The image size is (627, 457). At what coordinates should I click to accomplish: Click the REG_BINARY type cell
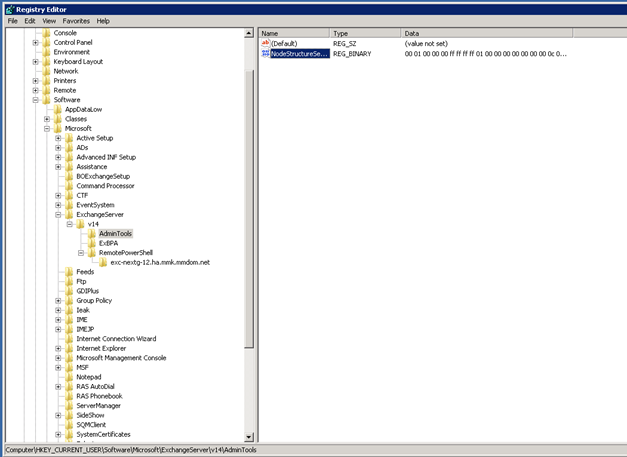(352, 54)
